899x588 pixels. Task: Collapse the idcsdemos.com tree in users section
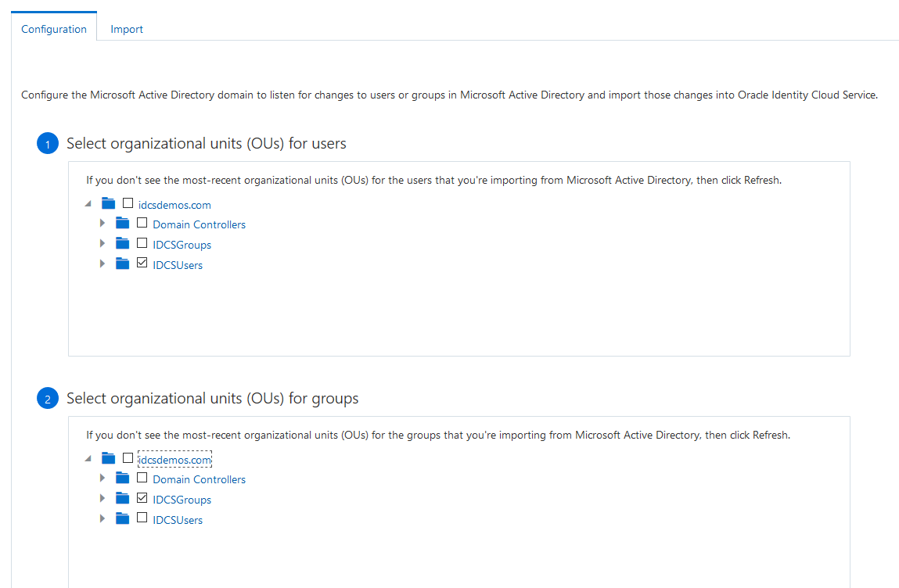pyautogui.click(x=88, y=204)
